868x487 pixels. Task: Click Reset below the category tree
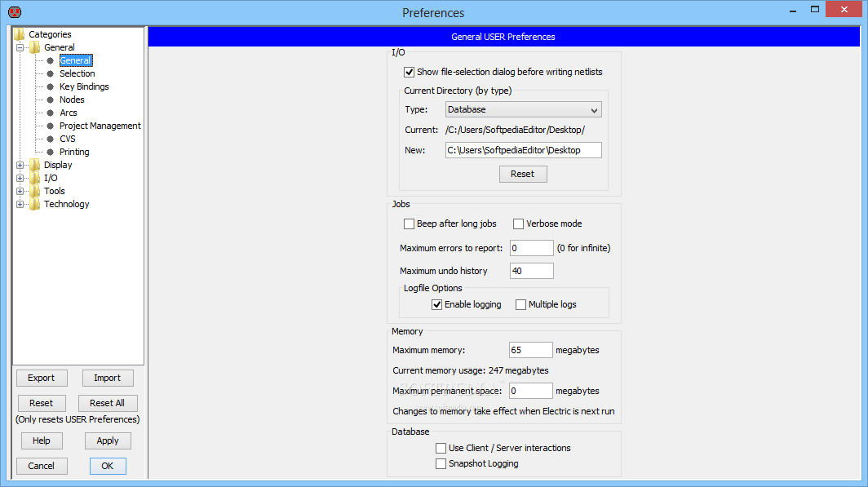(42, 404)
